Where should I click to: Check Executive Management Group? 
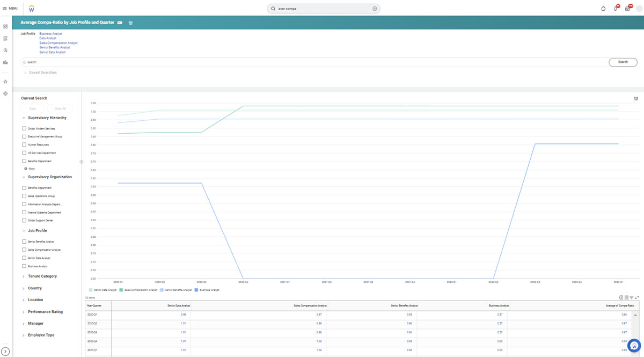pyautogui.click(x=24, y=137)
